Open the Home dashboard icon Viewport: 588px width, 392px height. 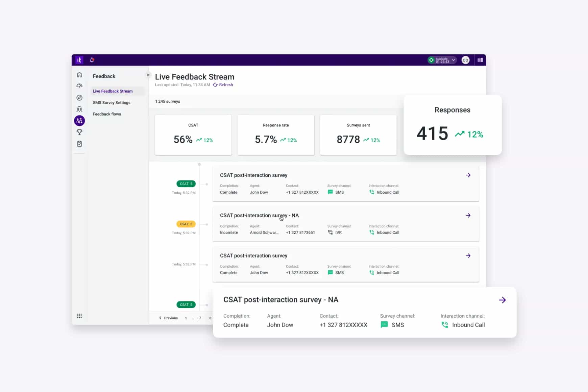coord(79,74)
